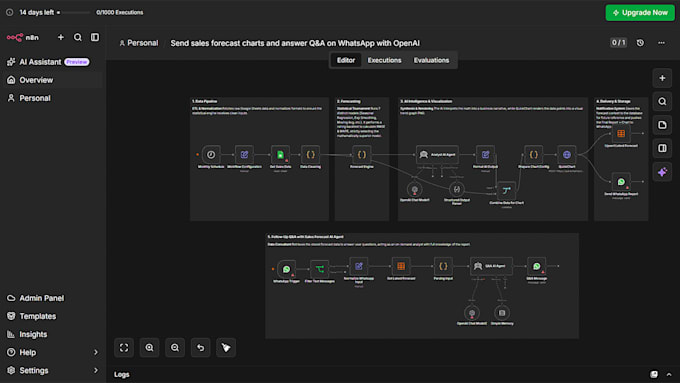Select the Q&A AI Agent node
The image size is (680, 383).
click(x=491, y=266)
